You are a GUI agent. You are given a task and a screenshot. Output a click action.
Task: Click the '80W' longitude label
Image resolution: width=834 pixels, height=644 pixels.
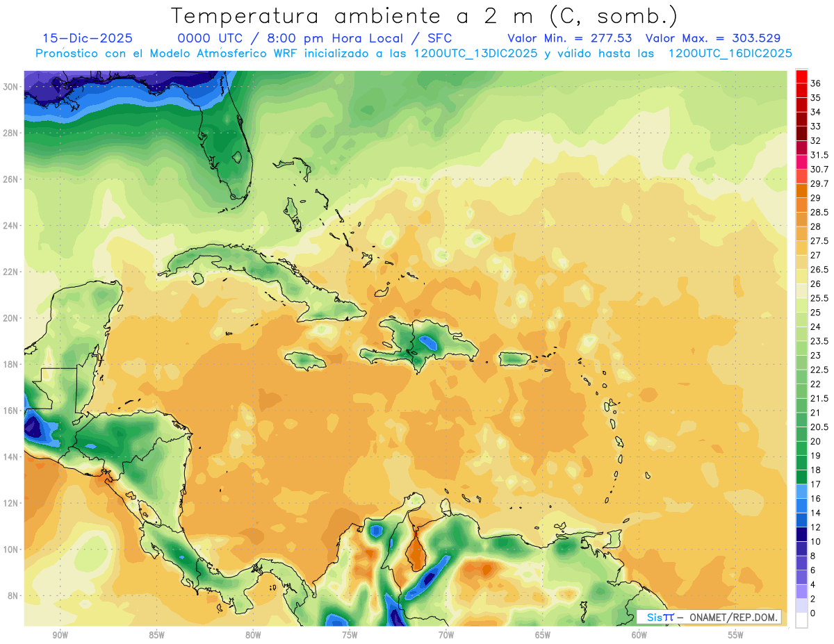(x=253, y=635)
